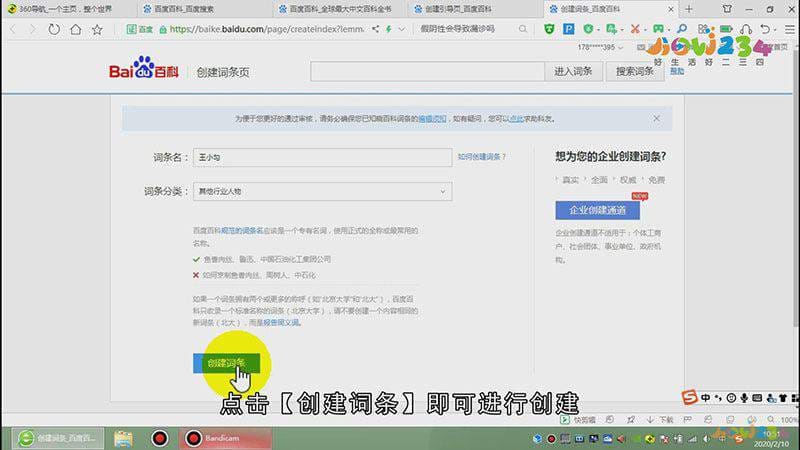Click Sogou IME S logo

point(689,397)
